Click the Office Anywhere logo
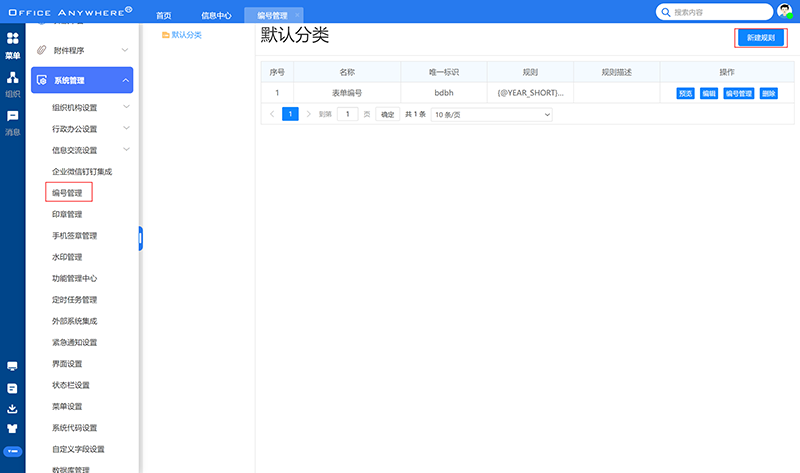This screenshot has width=800, height=473. 70,11
